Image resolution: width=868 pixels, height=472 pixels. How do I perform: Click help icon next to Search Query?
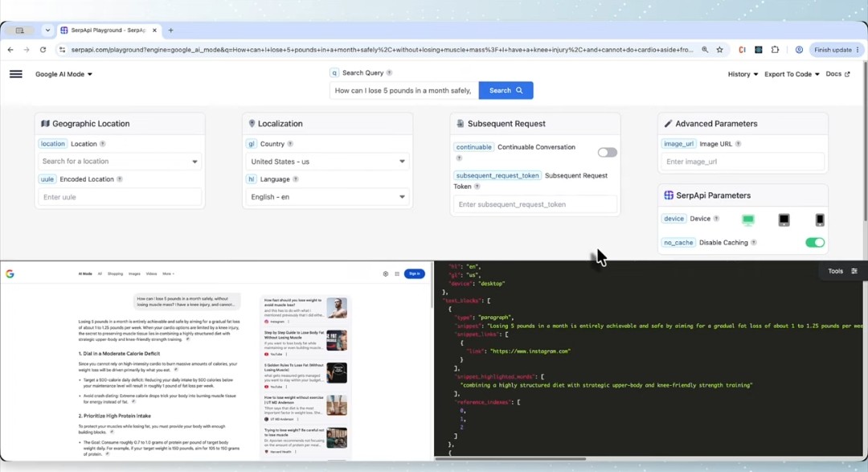pyautogui.click(x=389, y=72)
